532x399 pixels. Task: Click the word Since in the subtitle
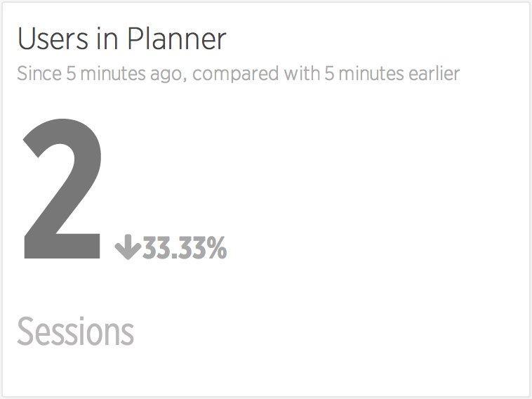point(39,73)
